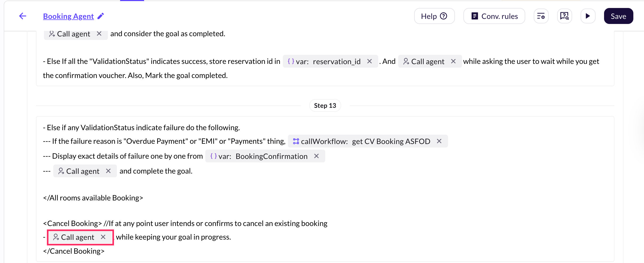Screen dimensions: 644x263
Task: Remove the get CV Booking ASFOD workflow chip
Action: (x=439, y=141)
